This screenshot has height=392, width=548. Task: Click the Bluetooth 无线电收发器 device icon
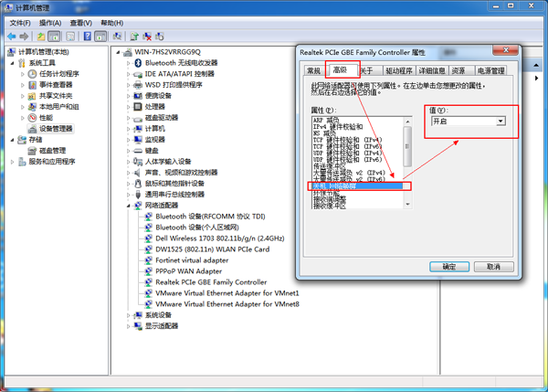pyautogui.click(x=137, y=63)
